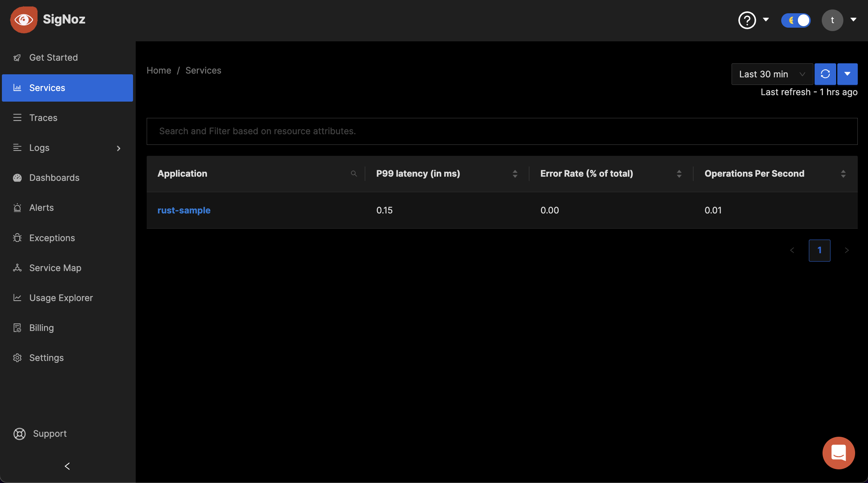868x483 pixels.
Task: Sort by P99 latency column
Action: [x=515, y=174]
